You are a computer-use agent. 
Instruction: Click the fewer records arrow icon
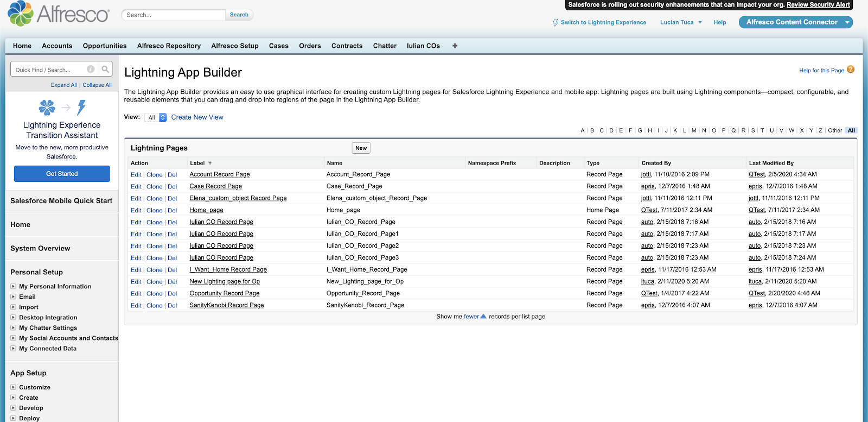coord(483,316)
